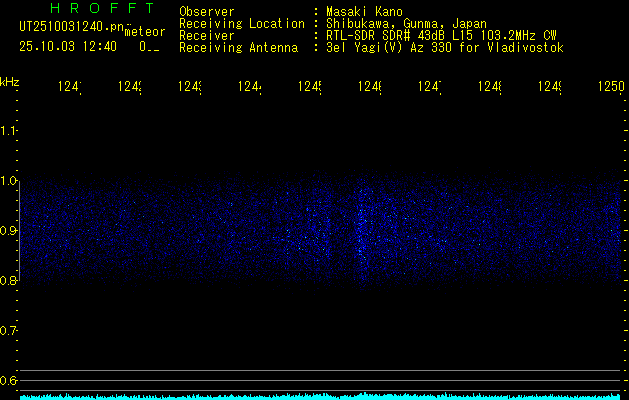Click the 1241 time axis label
The height and width of the screenshot is (400, 629).
click(70, 87)
